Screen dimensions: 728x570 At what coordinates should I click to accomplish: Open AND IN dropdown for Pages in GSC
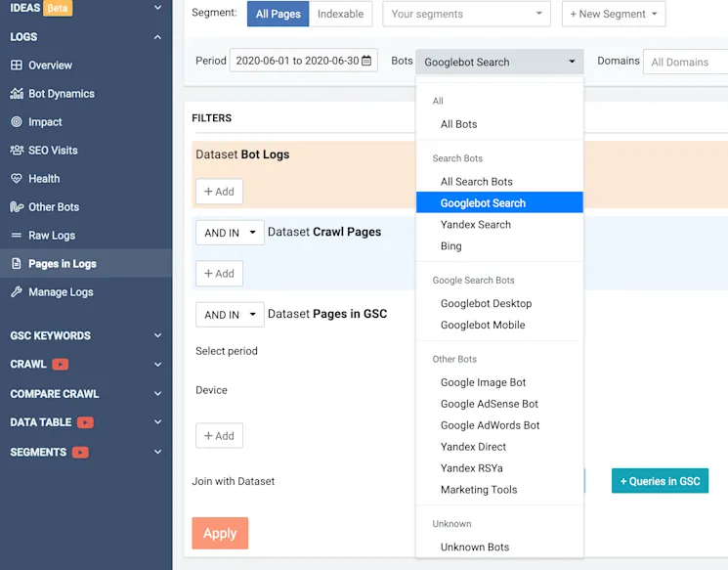tap(230, 315)
